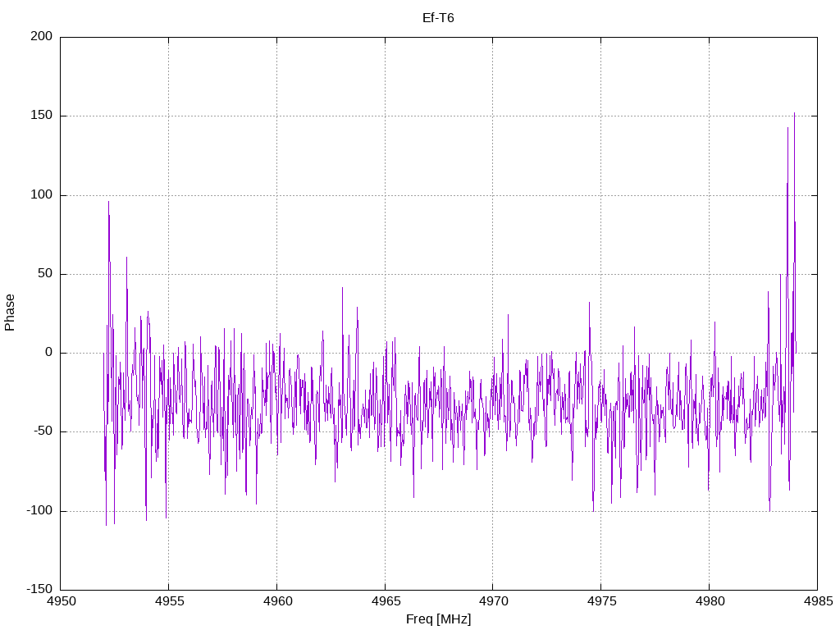Image resolution: width=840 pixels, height=630 pixels.
Task: Click the 4960 x-axis tick label
Action: pos(276,602)
